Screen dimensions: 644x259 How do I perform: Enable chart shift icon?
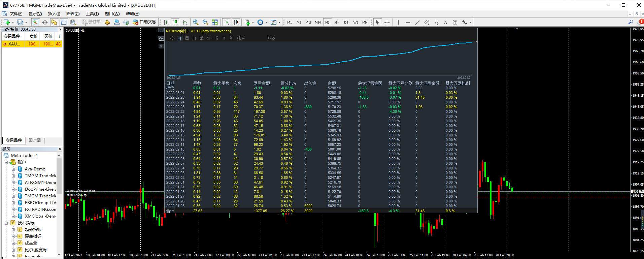click(236, 22)
